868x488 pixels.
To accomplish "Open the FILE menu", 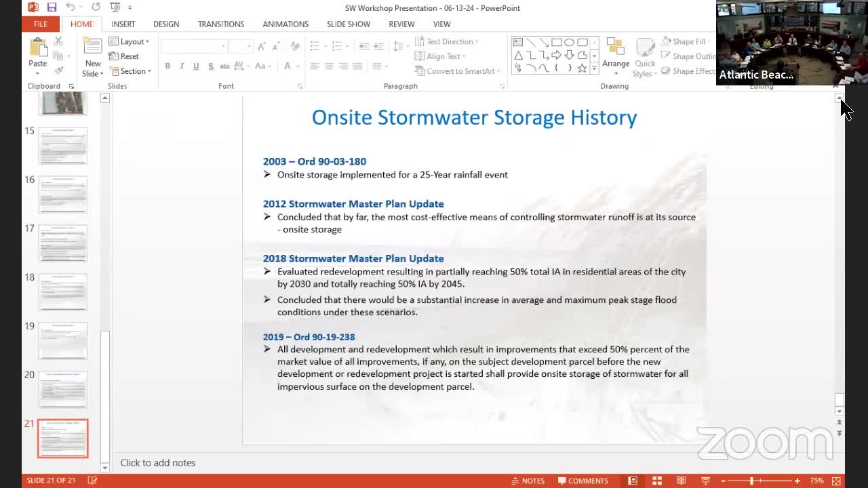I will point(41,24).
